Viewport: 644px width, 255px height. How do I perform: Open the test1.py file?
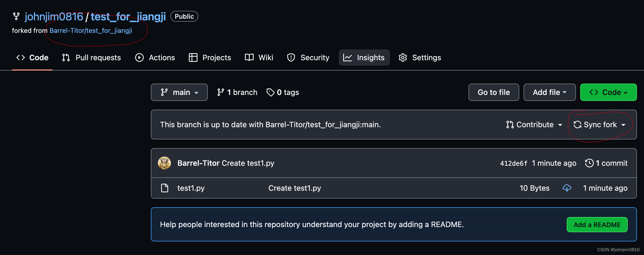coord(191,188)
